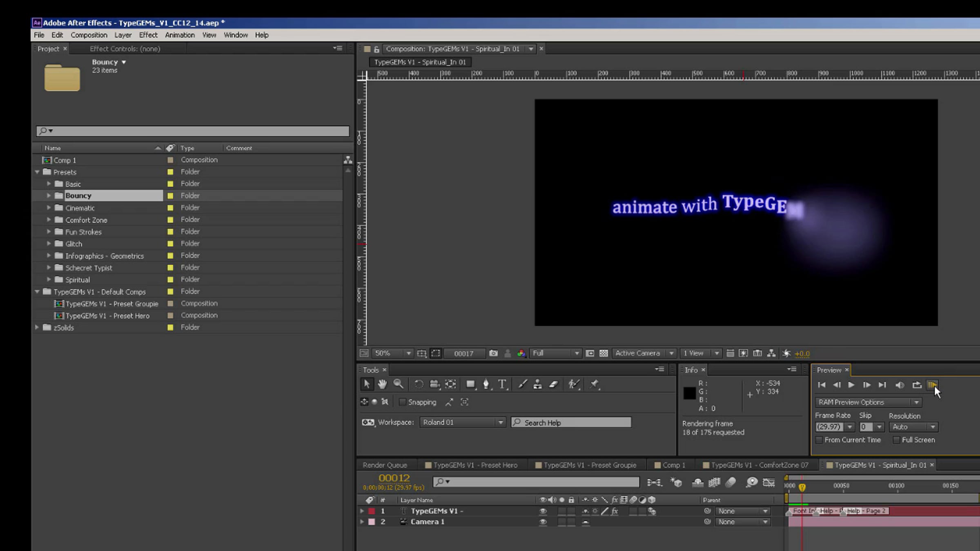The width and height of the screenshot is (980, 551).
Task: Take a snapshot with camera icon
Action: pos(493,353)
